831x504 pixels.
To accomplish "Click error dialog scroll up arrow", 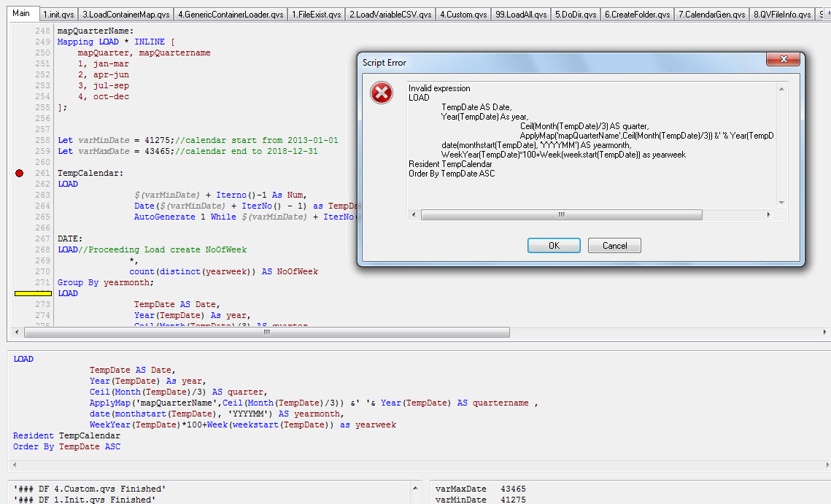I will (x=781, y=89).
